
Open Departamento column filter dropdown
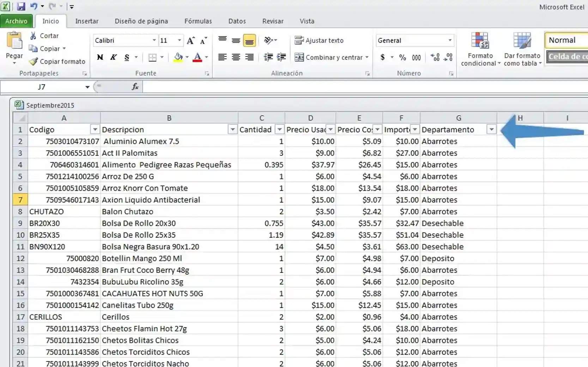(491, 130)
